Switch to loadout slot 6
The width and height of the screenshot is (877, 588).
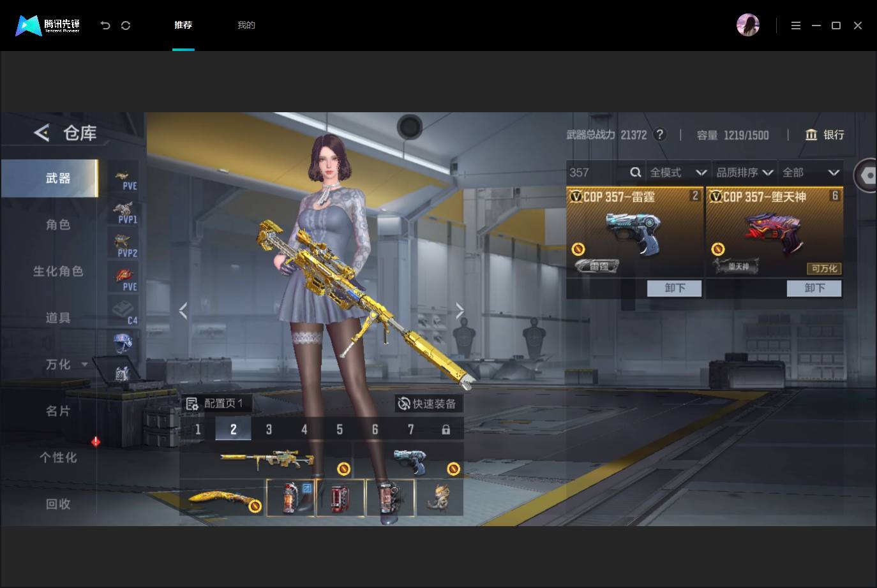click(375, 429)
